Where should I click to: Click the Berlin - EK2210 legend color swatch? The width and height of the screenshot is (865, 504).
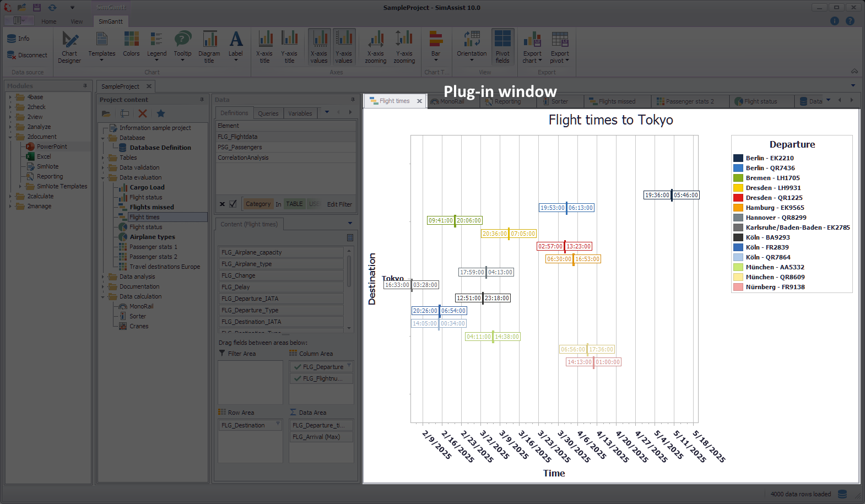click(x=738, y=158)
